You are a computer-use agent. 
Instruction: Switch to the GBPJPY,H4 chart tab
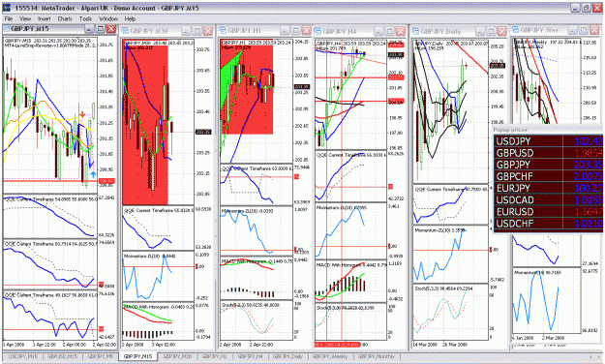coord(251,356)
